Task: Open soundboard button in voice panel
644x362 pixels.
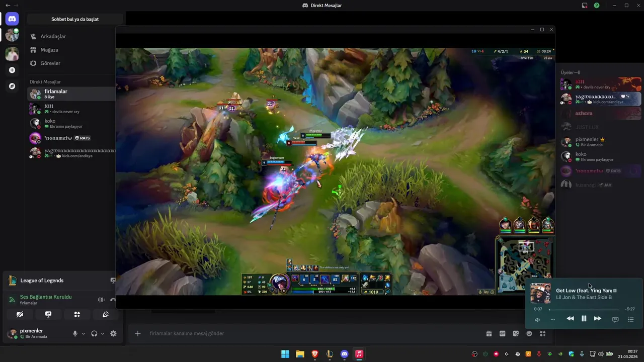Action: point(106,314)
